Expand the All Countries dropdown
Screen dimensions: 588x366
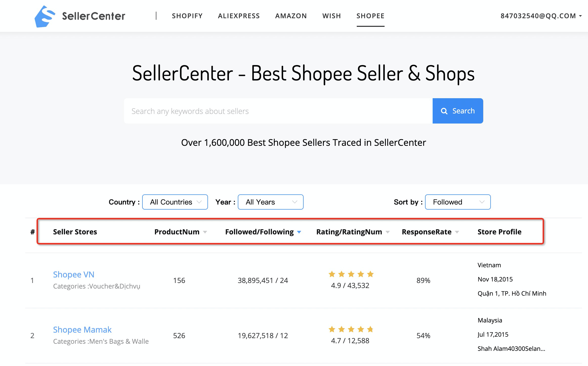click(175, 202)
